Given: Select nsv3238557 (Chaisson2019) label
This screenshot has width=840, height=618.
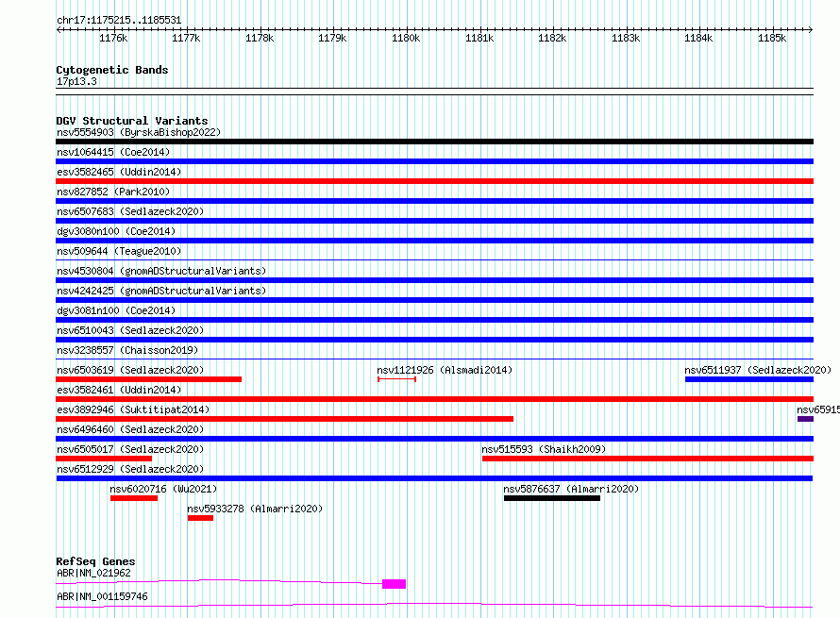Looking at the screenshot, I should (x=127, y=350).
